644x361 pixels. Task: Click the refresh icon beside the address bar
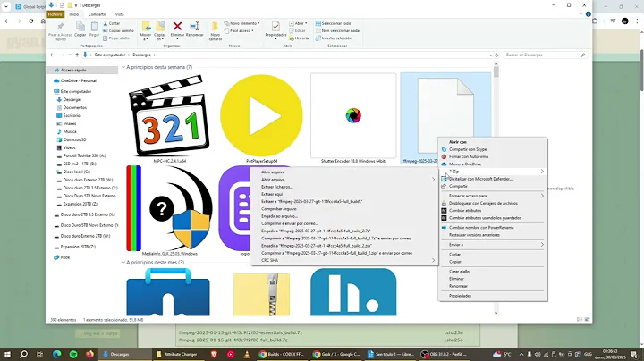496,55
